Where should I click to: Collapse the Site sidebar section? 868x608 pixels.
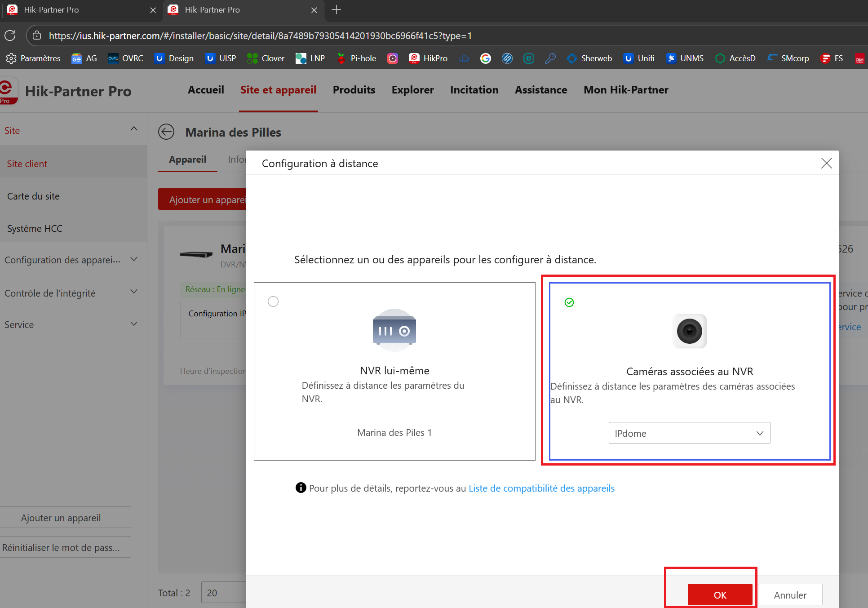pyautogui.click(x=134, y=129)
